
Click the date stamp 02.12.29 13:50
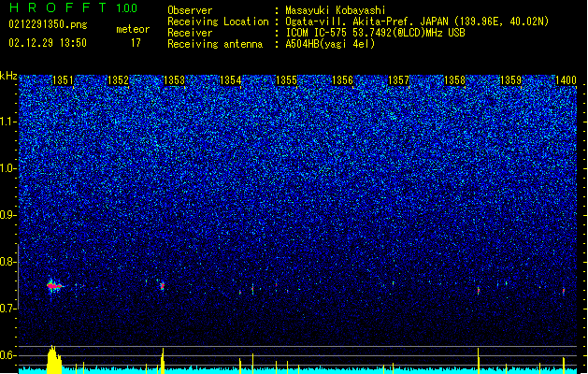[x=48, y=43]
